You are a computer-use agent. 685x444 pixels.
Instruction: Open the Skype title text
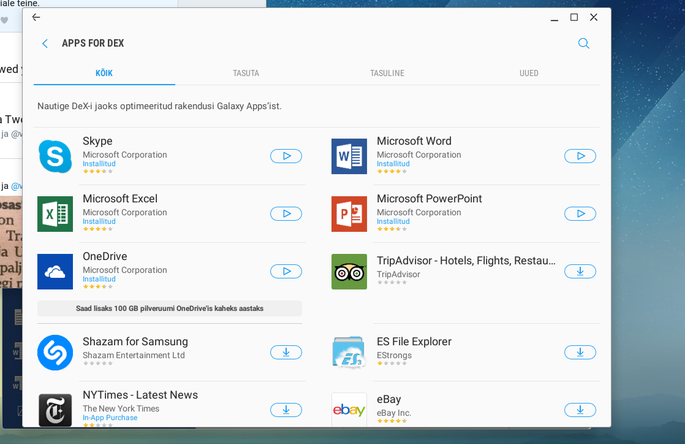pos(97,141)
